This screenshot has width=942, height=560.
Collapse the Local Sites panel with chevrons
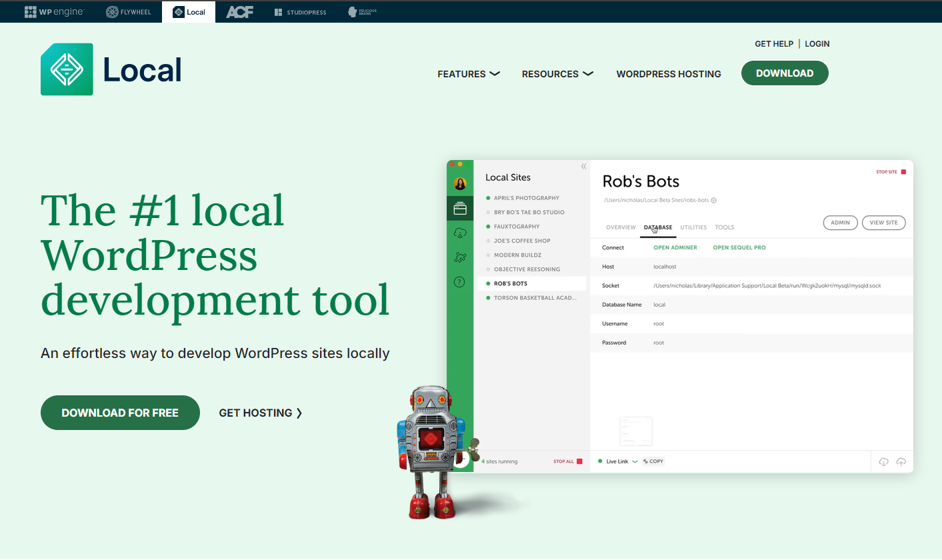tap(583, 167)
